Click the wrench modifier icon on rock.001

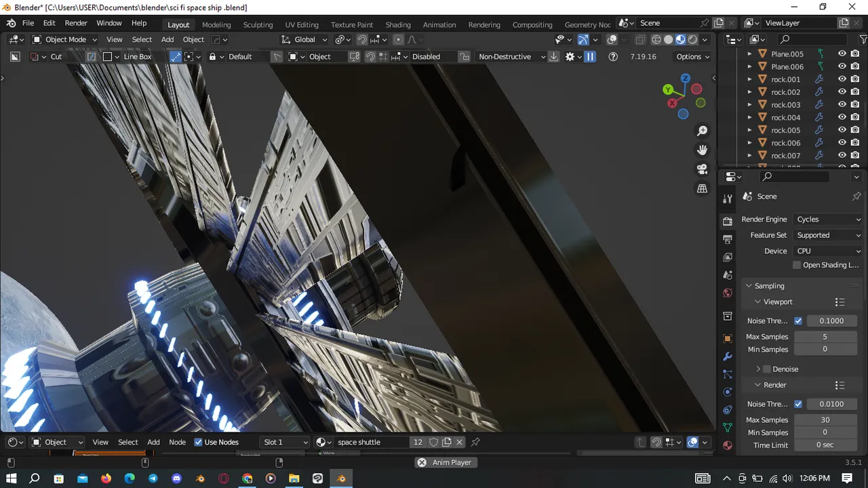[819, 79]
